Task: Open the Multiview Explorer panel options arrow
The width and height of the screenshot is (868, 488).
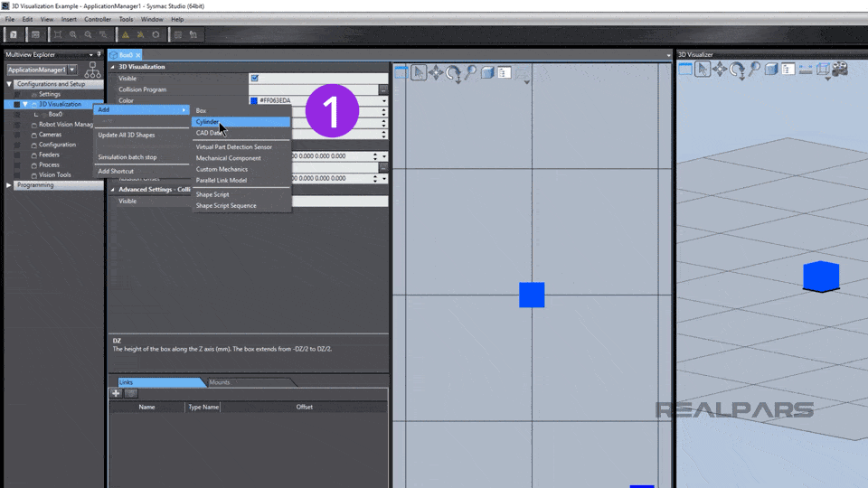Action: click(91, 55)
